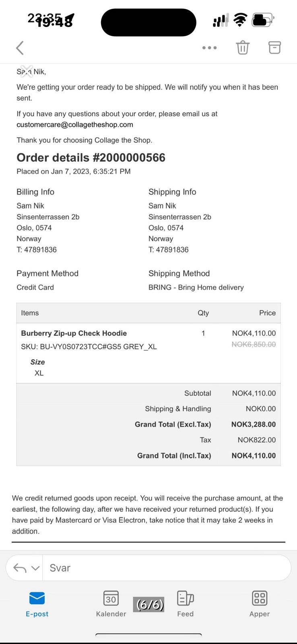
Task: Tap the Burberry Zip-up Check Hoodie item
Action: point(74,333)
